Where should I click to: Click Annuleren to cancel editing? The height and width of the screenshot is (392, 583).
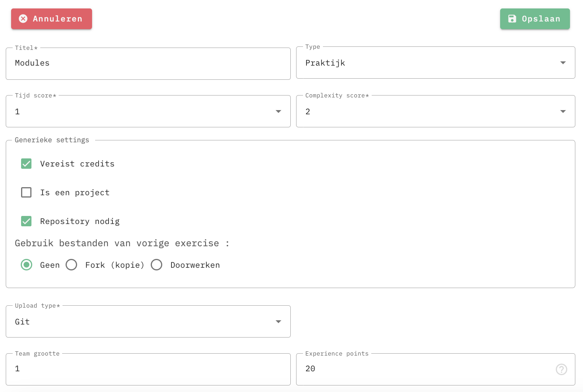51,19
